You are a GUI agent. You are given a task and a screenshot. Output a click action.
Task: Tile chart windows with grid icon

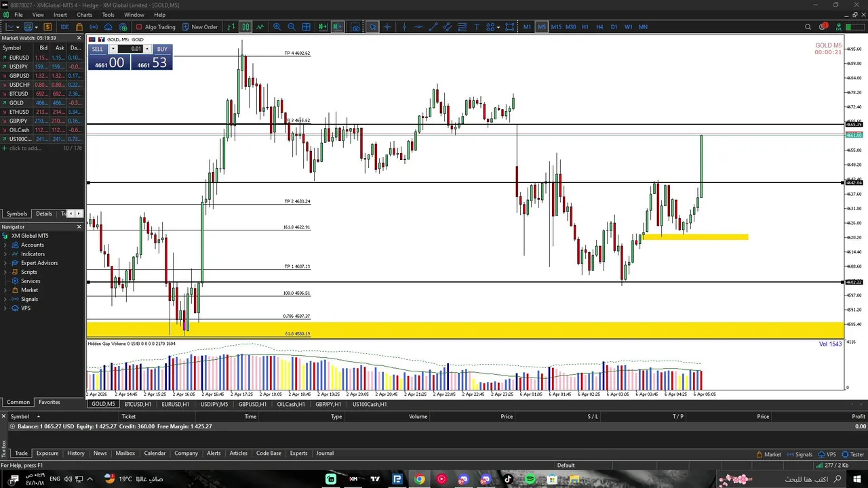[307, 27]
